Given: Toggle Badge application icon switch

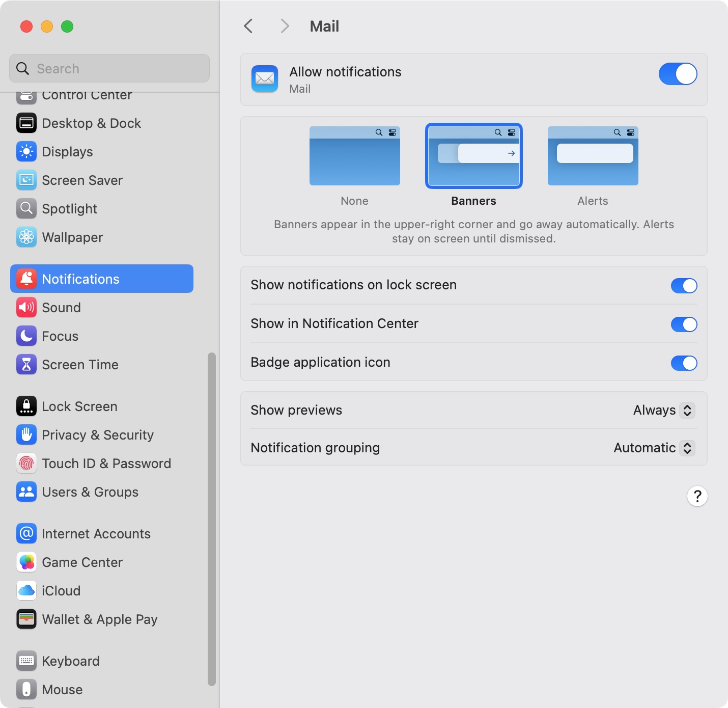Looking at the screenshot, I should point(683,363).
